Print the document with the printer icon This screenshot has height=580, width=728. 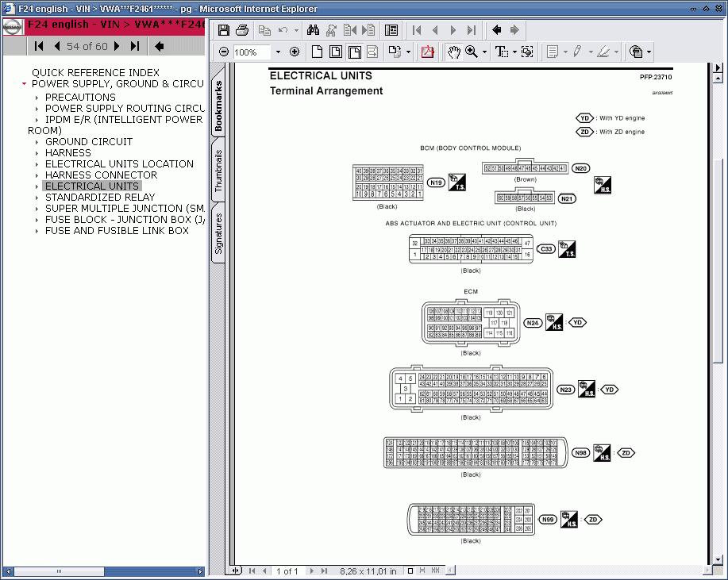coord(242,31)
